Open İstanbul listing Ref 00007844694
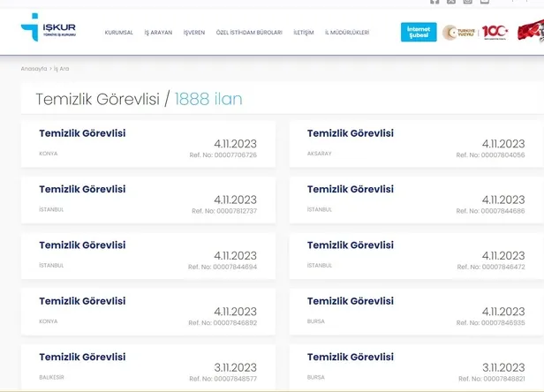This screenshot has width=544, height=392. coord(148,256)
